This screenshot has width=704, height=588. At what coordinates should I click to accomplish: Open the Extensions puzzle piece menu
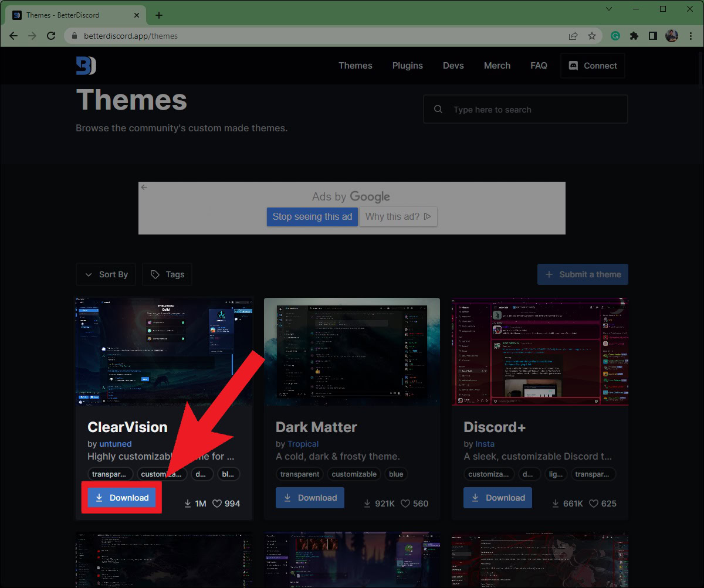pyautogui.click(x=634, y=36)
